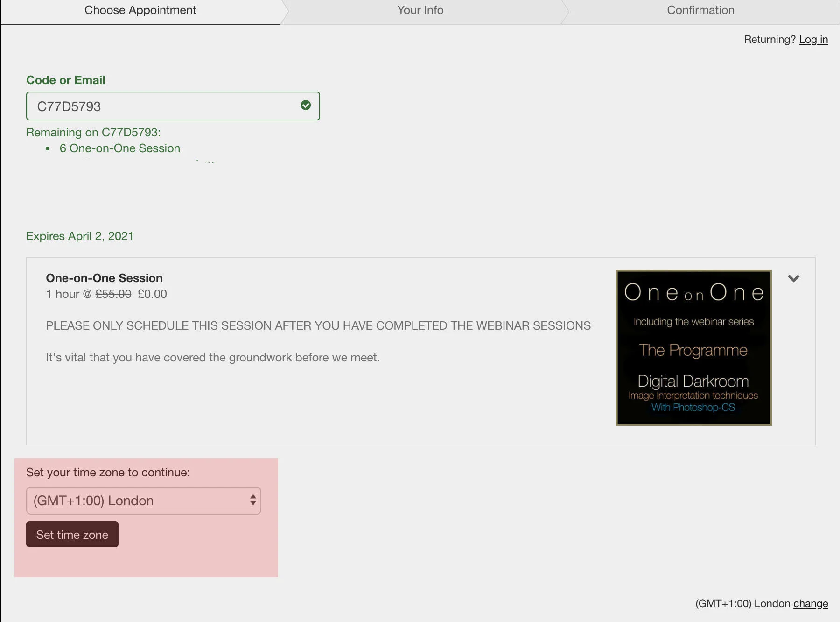840x622 pixels.
Task: Open the London time zone dropdown
Action: coord(144,501)
